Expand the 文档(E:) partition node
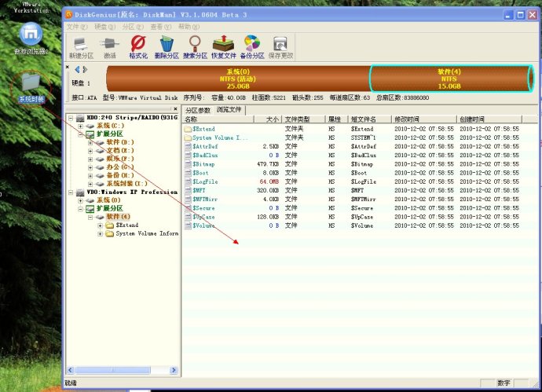 [90, 151]
